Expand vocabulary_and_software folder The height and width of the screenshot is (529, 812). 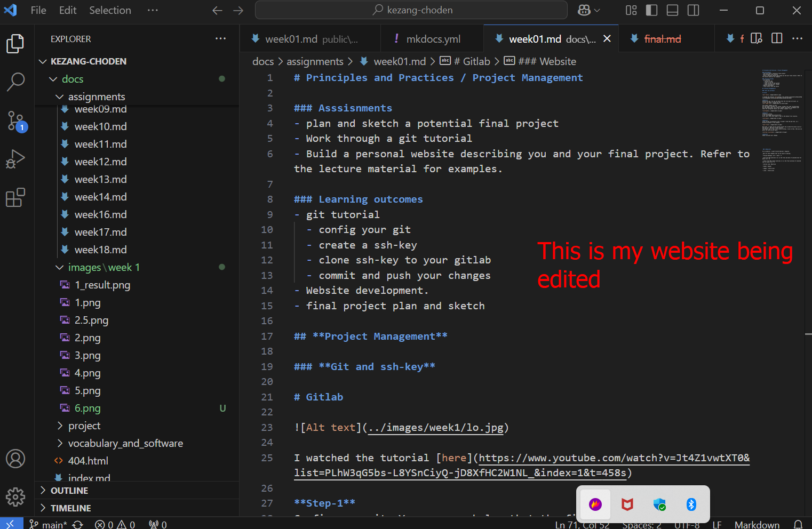138,443
